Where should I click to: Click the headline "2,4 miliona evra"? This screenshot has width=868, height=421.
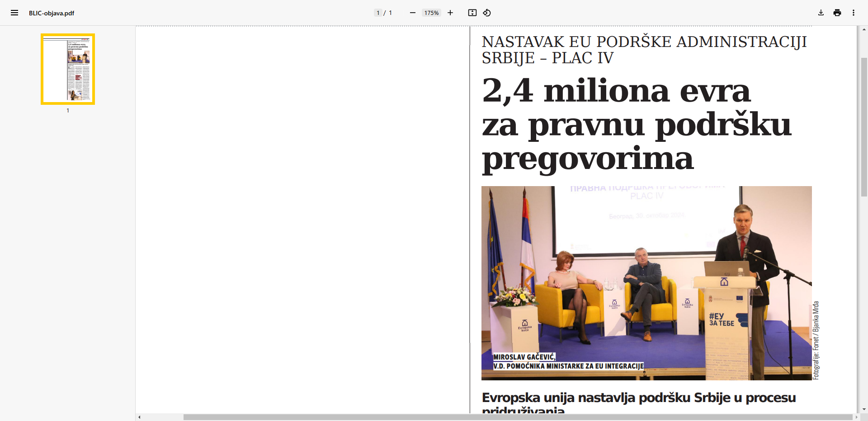click(x=616, y=91)
